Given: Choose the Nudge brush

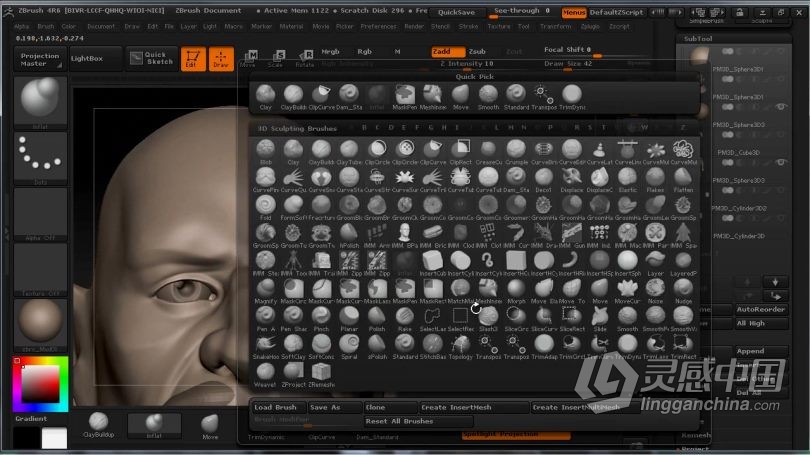Looking at the screenshot, I should coord(683,292).
